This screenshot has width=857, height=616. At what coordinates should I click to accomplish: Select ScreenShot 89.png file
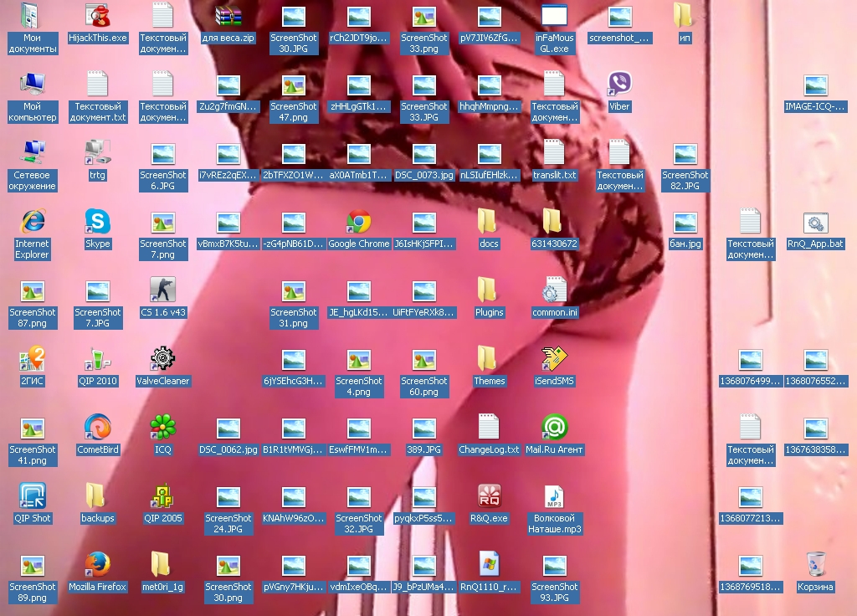(33, 565)
